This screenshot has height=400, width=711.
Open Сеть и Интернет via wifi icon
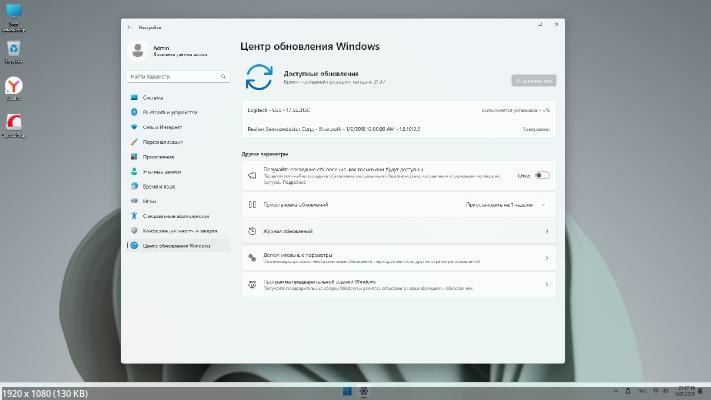coord(134,127)
